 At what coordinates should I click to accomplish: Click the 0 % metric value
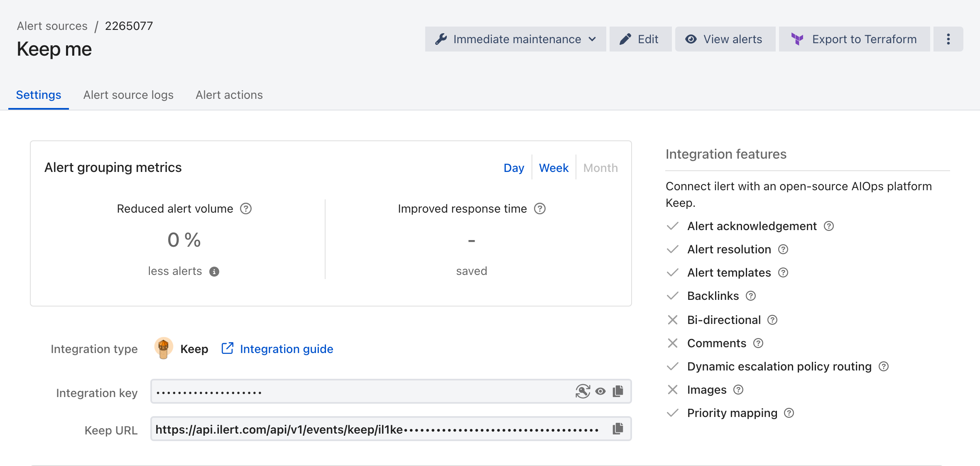[184, 240]
